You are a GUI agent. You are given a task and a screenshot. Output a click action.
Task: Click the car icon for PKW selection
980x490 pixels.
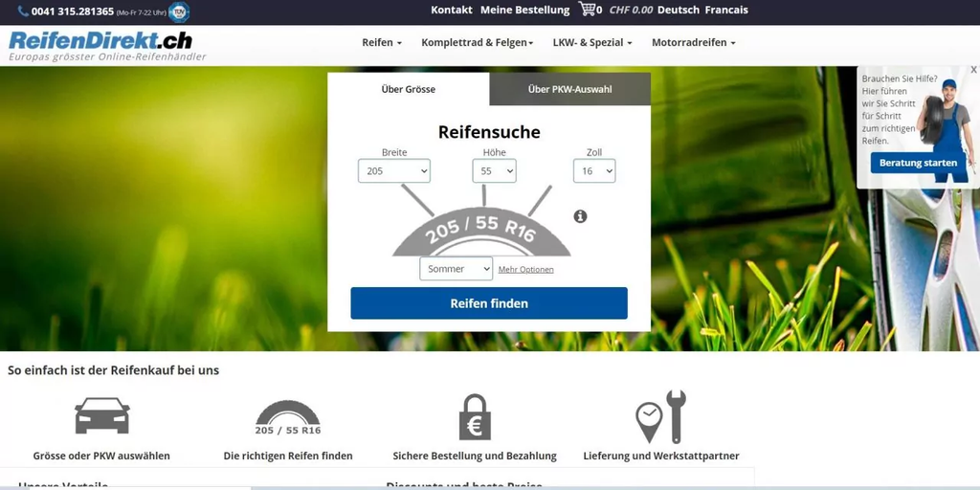101,415
